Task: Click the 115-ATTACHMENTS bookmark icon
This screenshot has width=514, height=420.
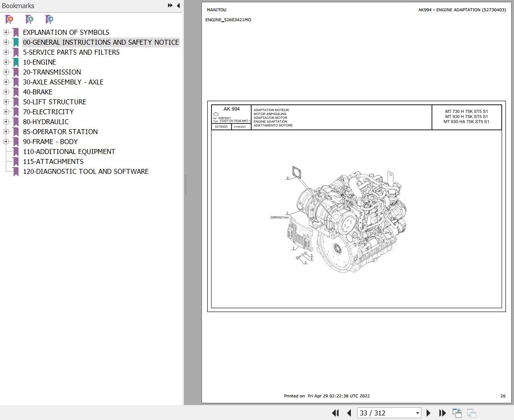Action: click(16, 162)
